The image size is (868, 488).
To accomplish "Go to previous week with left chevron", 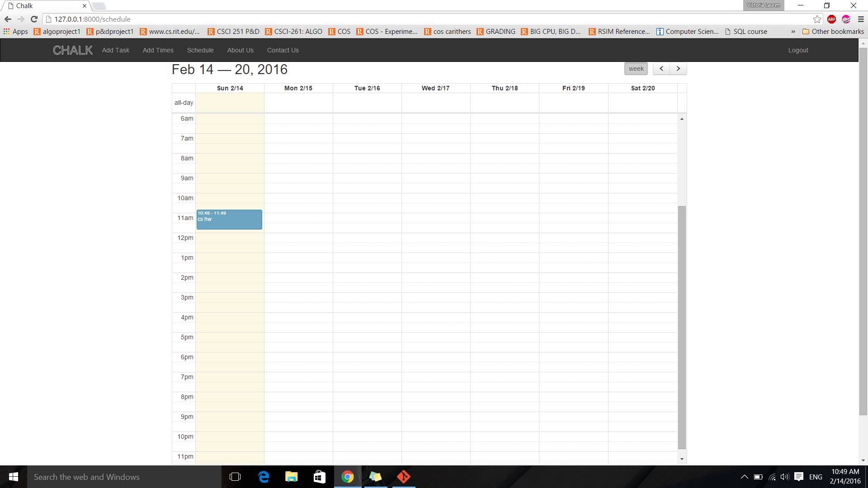I will tap(661, 69).
